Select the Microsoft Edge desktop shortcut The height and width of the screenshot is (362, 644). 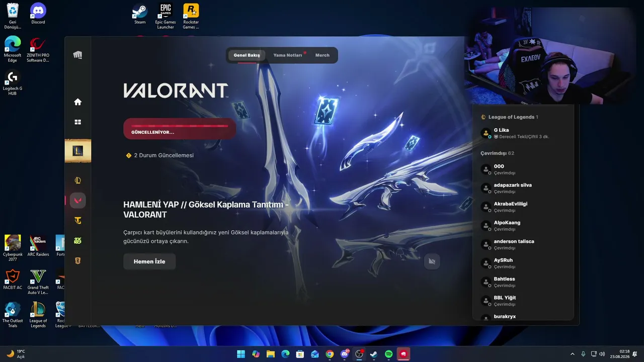pos(13,50)
